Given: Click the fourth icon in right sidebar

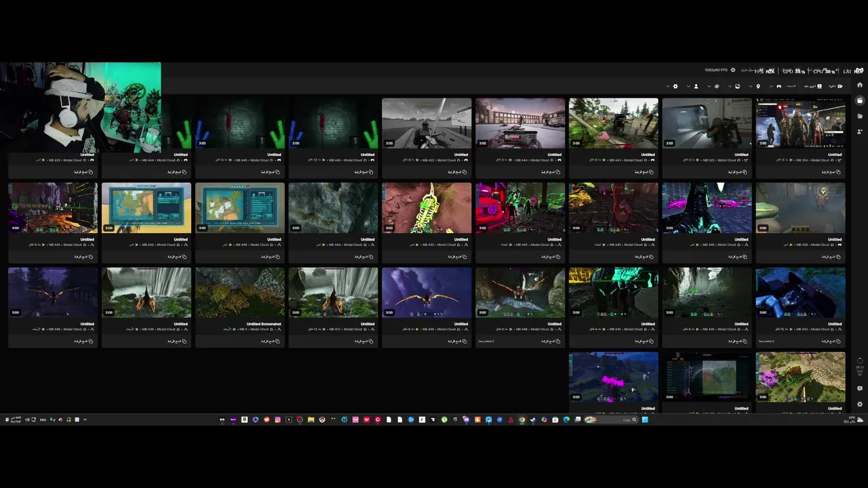Looking at the screenshot, I should click(860, 131).
